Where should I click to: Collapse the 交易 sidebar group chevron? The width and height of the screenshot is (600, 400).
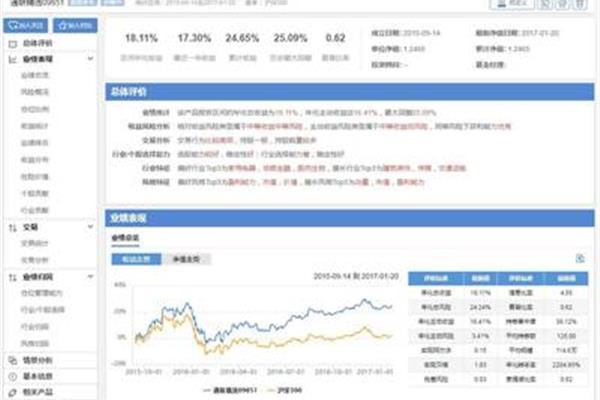click(90, 227)
